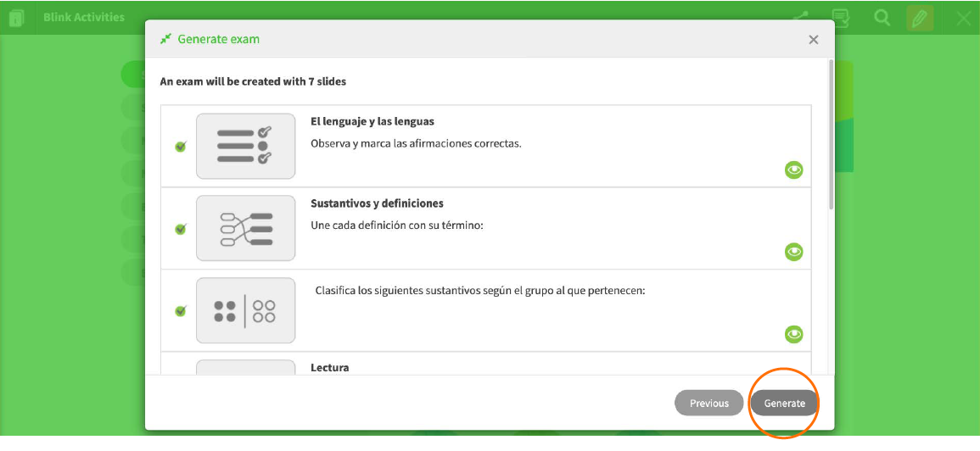Click the matching activity thumbnail

pos(245,228)
